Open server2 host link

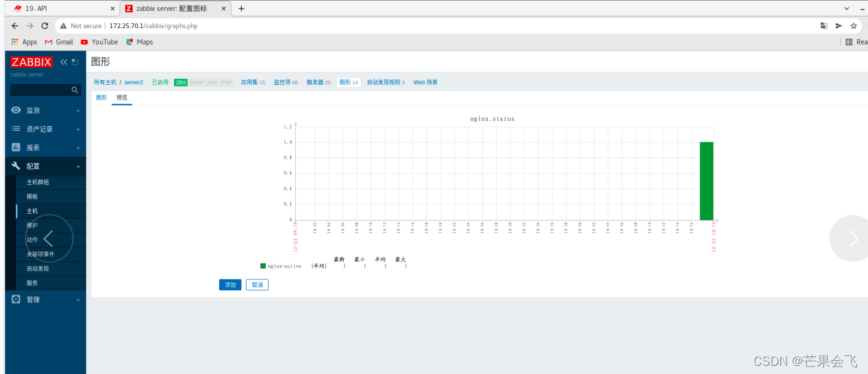(134, 82)
